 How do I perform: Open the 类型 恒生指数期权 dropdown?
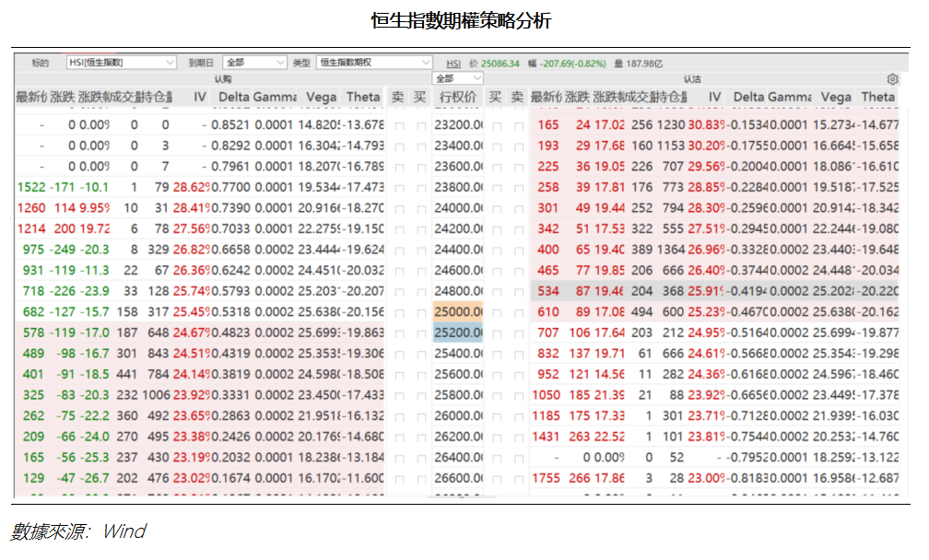click(374, 63)
